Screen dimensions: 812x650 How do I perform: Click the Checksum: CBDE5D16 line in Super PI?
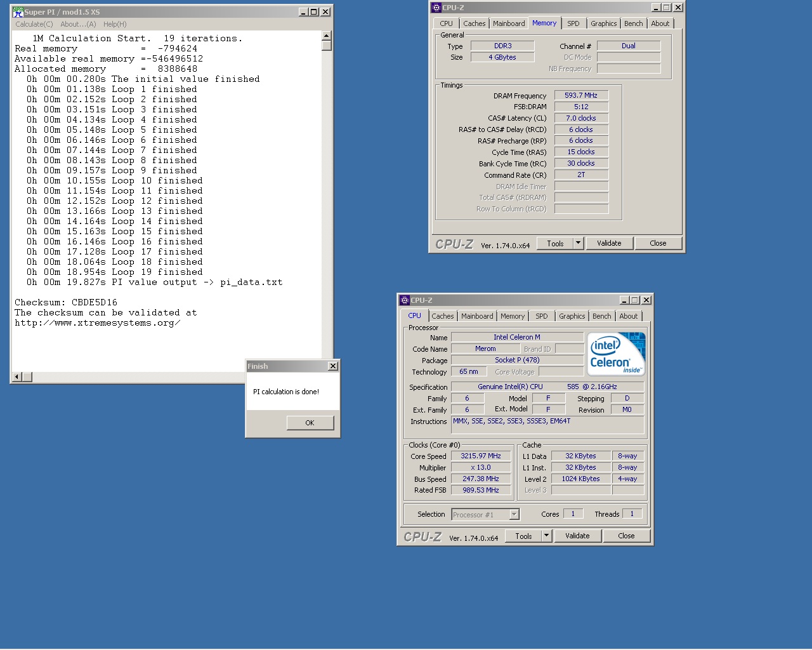pyautogui.click(x=66, y=303)
